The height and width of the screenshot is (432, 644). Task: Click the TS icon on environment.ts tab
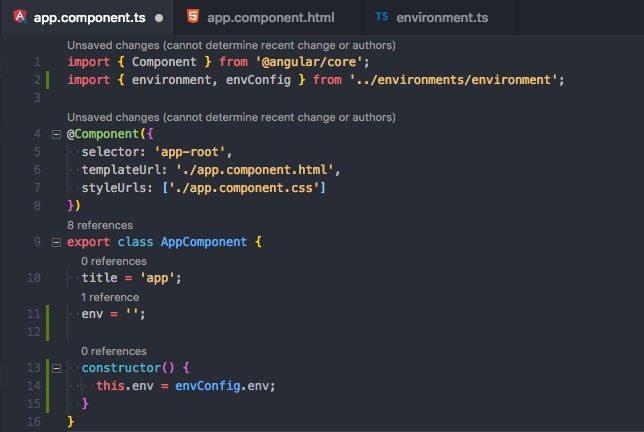(x=382, y=16)
